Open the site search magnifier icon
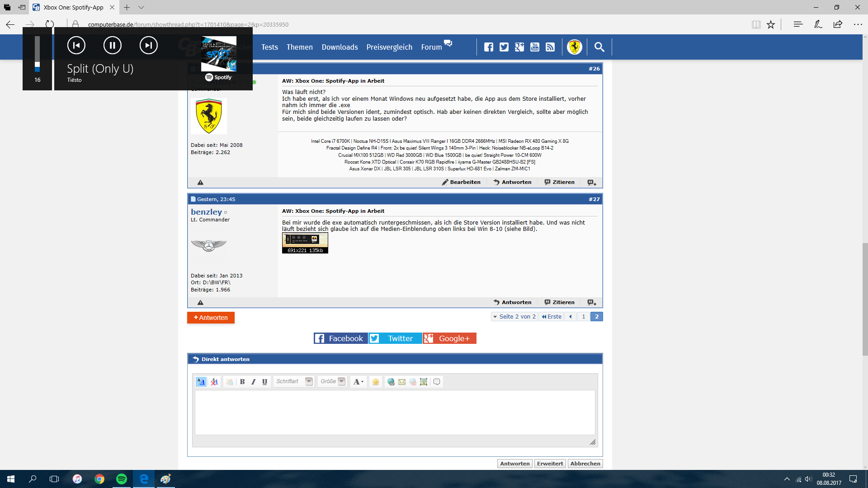 coord(599,47)
